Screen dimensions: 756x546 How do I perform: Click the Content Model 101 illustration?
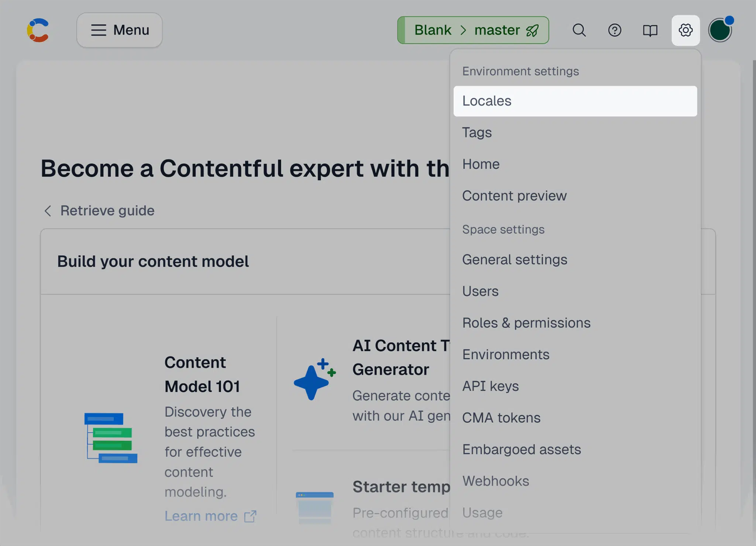pos(111,438)
